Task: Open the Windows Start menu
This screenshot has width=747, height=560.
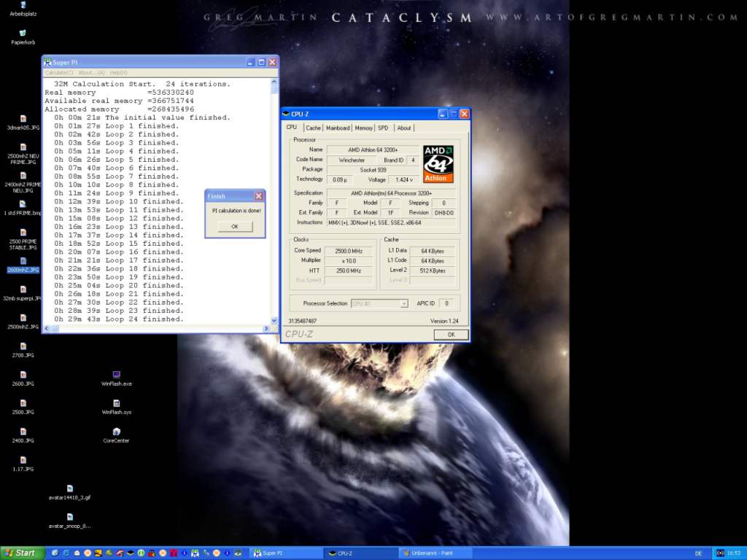Action: click(22, 553)
